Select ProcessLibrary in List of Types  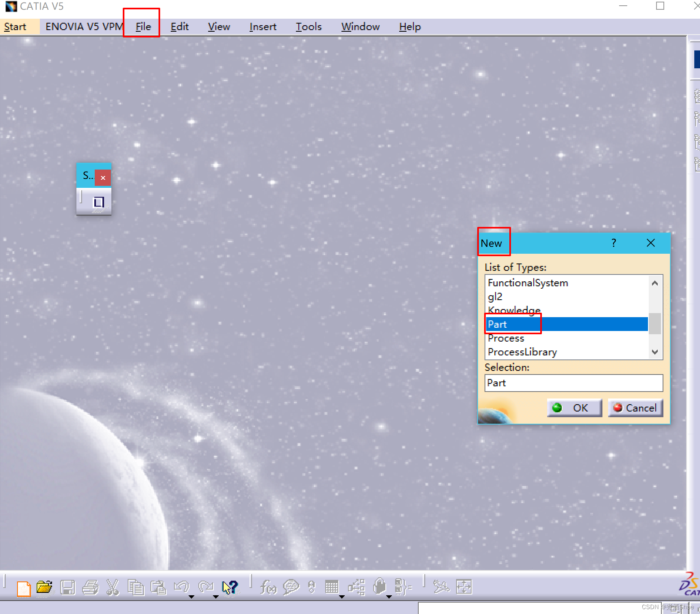[x=567, y=352]
